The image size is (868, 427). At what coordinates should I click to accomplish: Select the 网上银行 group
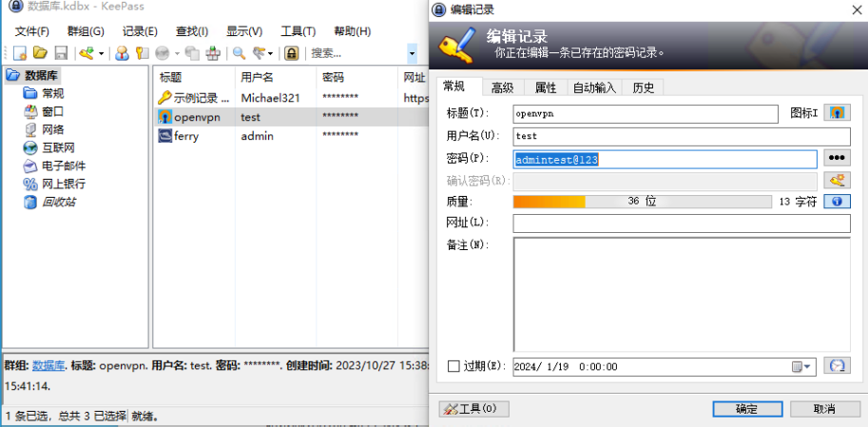(64, 184)
